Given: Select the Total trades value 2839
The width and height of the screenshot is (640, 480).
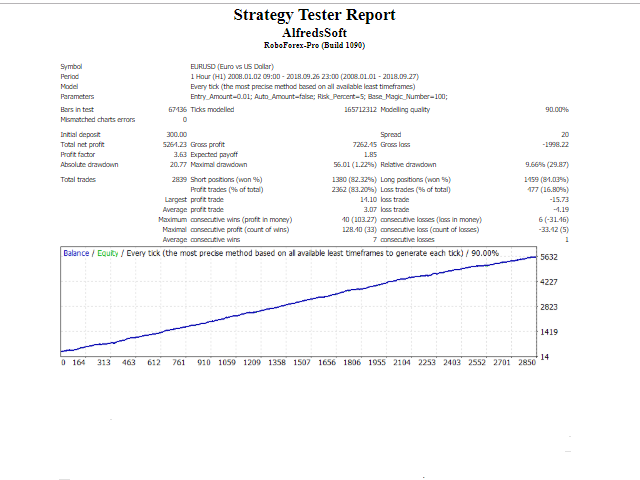Looking at the screenshot, I should coord(176,179).
